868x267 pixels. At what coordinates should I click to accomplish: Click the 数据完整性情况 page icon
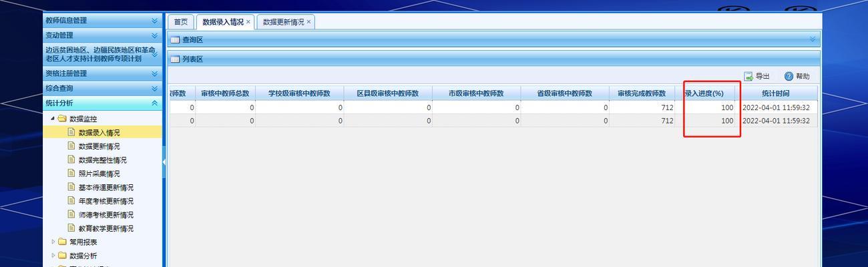(x=71, y=160)
